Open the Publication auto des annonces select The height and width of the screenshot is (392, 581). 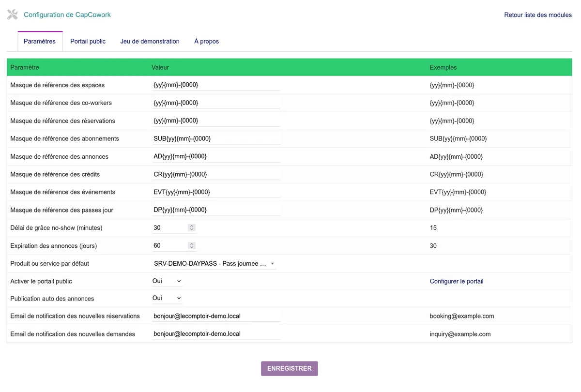tap(167, 298)
